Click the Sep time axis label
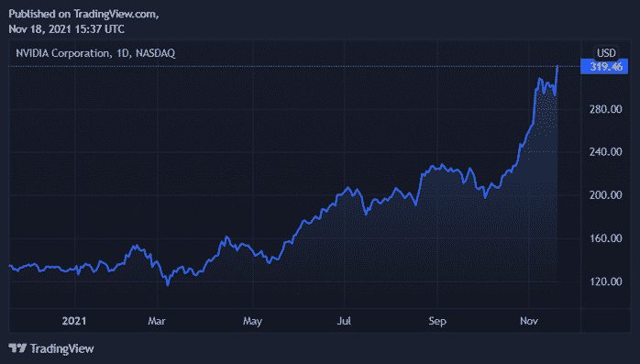This screenshot has height=364, width=640. 437,322
